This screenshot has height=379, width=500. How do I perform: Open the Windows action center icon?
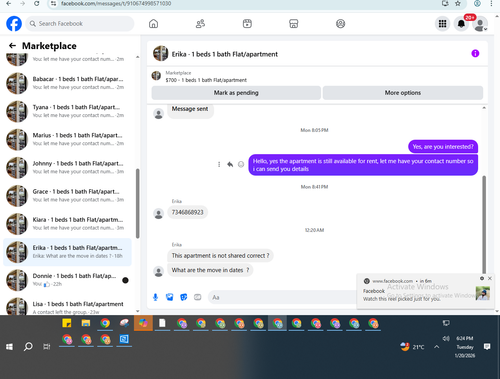(487, 347)
